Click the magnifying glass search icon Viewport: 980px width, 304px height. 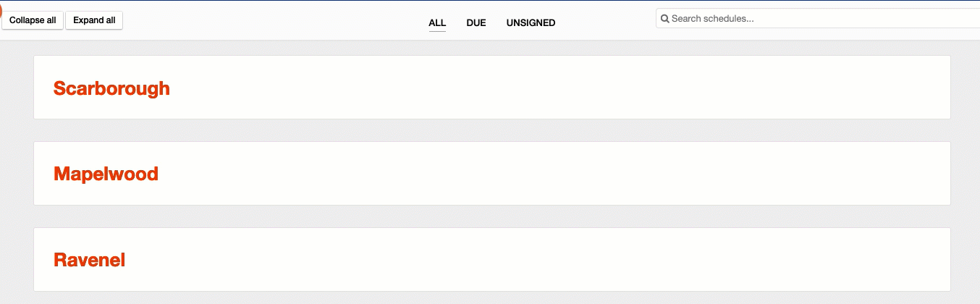[664, 19]
